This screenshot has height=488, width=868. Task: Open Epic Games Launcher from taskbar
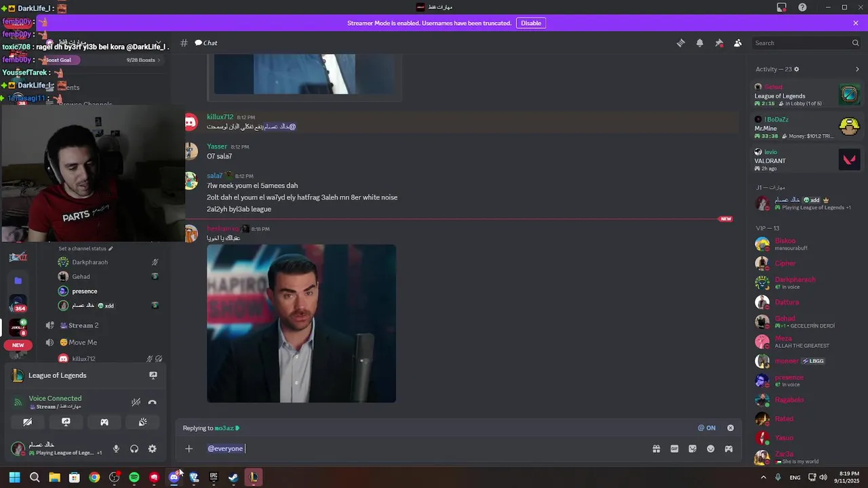point(214,477)
